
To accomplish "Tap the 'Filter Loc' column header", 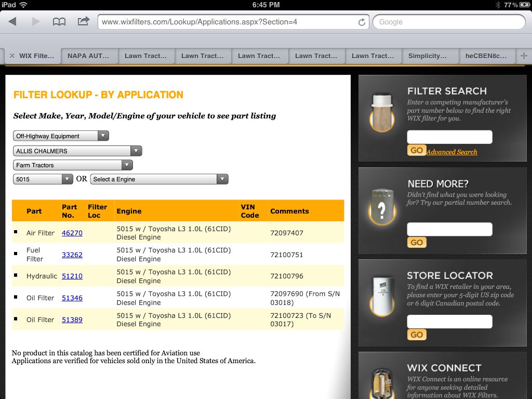I will click(97, 211).
